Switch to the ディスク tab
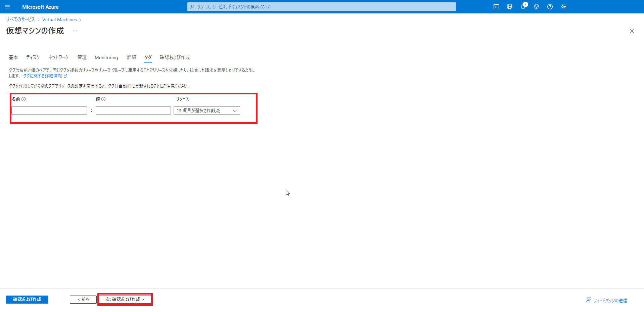Screen dimensions: 644x312 33,57
